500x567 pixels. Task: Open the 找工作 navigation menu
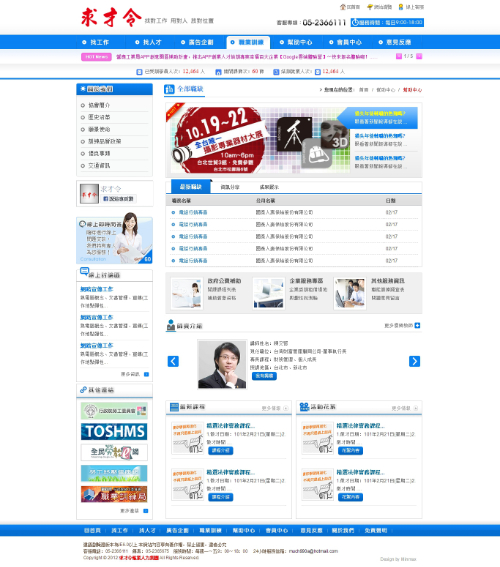95,42
